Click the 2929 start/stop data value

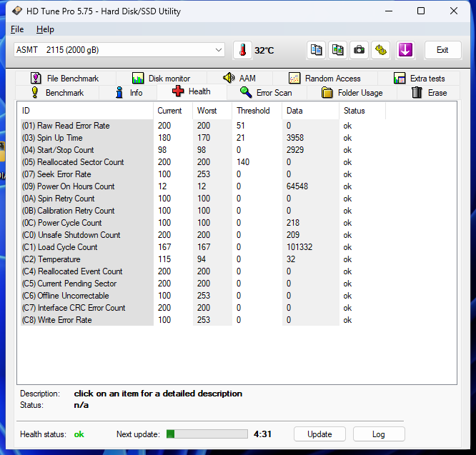click(295, 150)
